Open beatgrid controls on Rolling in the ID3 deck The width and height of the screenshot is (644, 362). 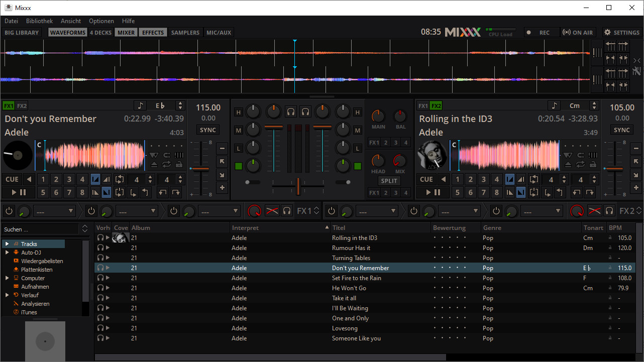click(593, 155)
